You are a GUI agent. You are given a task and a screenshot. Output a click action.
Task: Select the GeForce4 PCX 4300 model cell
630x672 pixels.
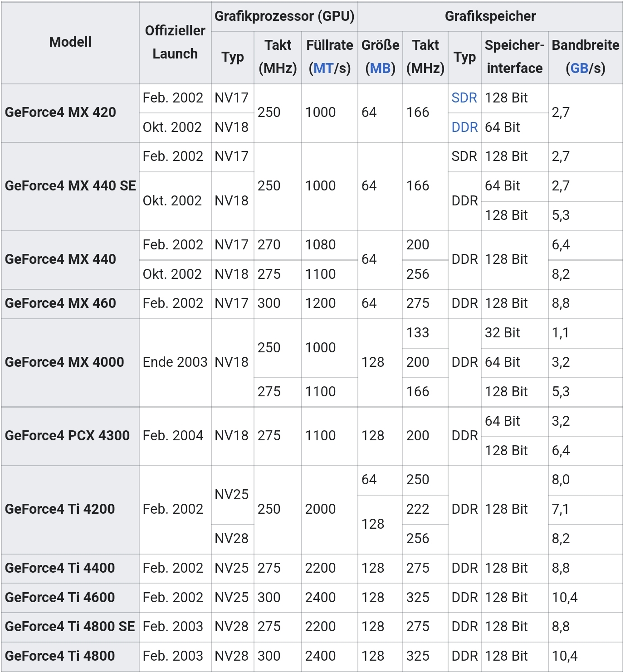tap(70, 436)
